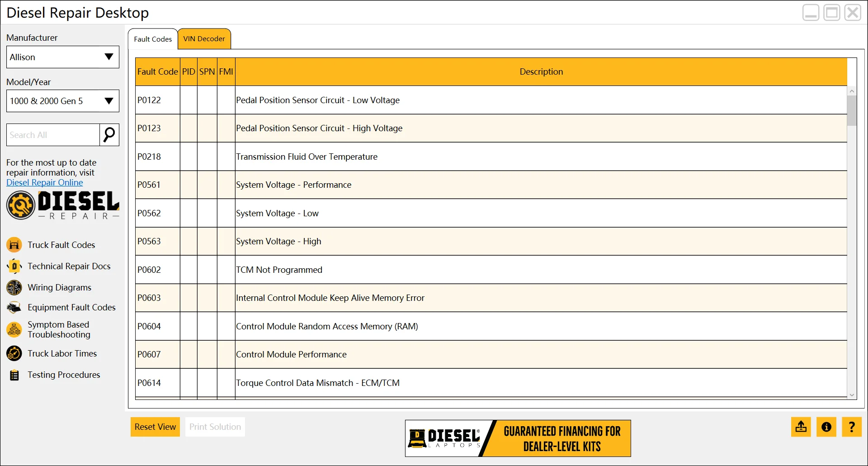The width and height of the screenshot is (868, 466).
Task: Sort by the Fault Code column header
Action: pyautogui.click(x=157, y=71)
